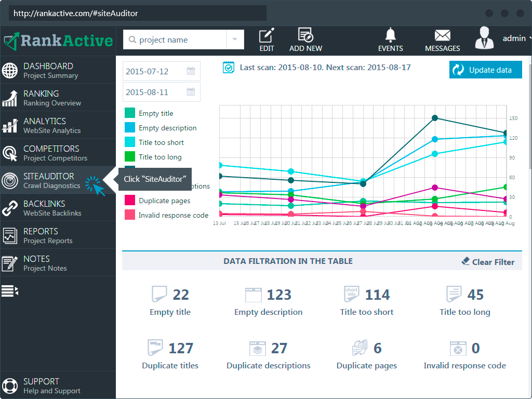
Task: Filter table by Empty title icon
Action: pyautogui.click(x=159, y=295)
